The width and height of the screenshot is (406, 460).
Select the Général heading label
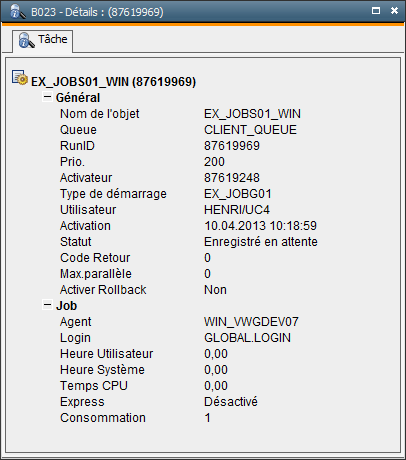point(78,98)
